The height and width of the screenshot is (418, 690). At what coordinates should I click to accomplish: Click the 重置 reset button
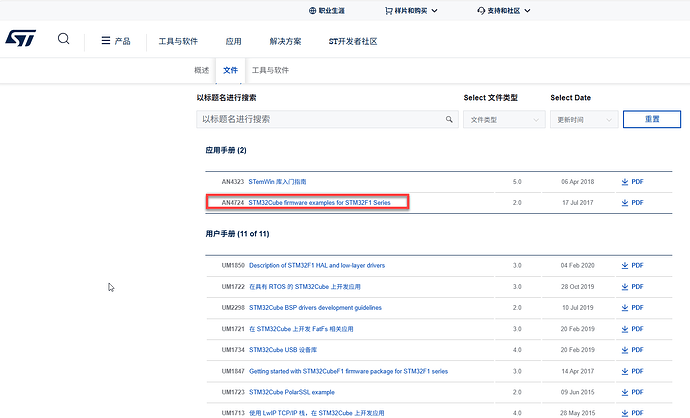[x=652, y=119]
